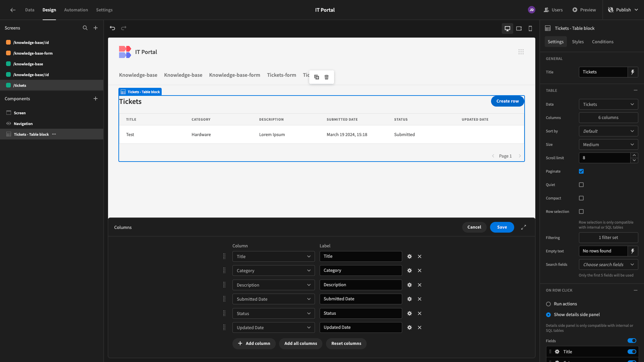Open the Sort by dropdown

point(608,131)
